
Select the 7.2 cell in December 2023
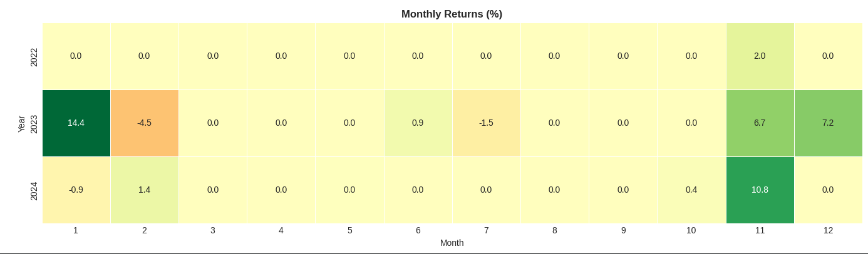[x=828, y=123]
